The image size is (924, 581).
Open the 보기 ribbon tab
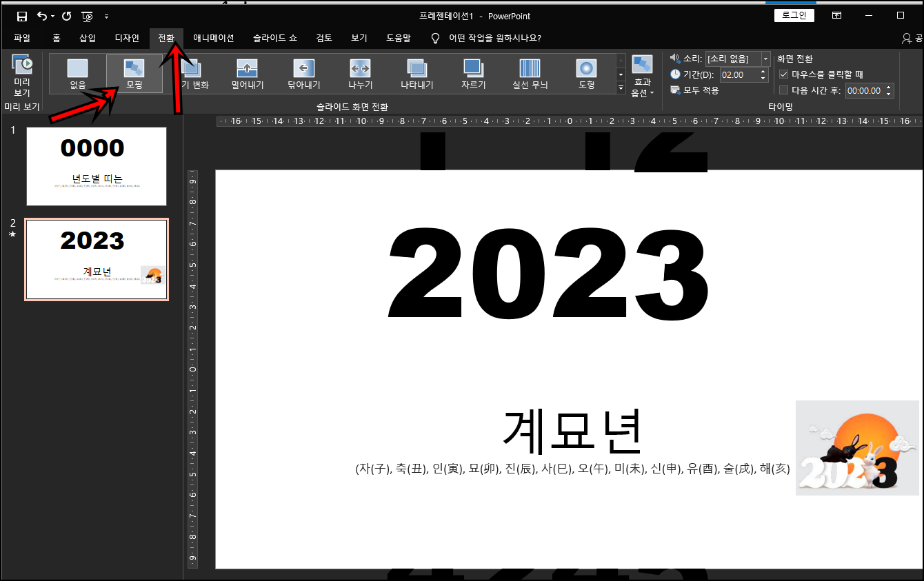coord(359,38)
